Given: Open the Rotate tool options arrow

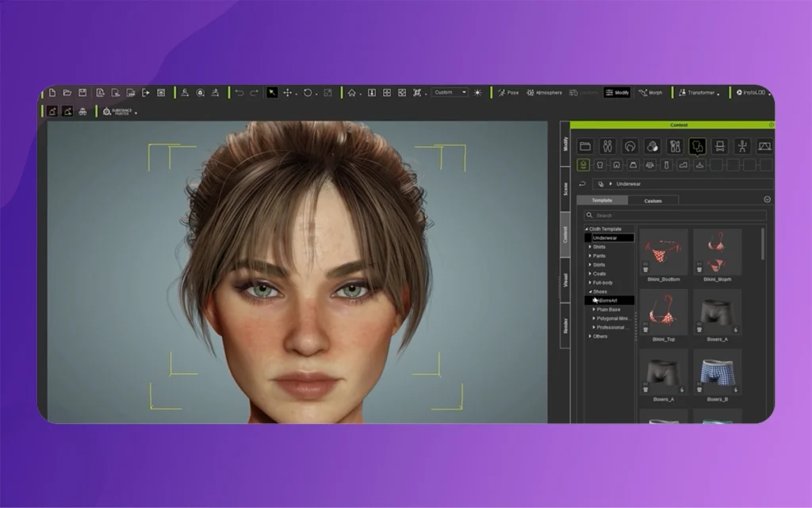Looking at the screenshot, I should pyautogui.click(x=316, y=94).
